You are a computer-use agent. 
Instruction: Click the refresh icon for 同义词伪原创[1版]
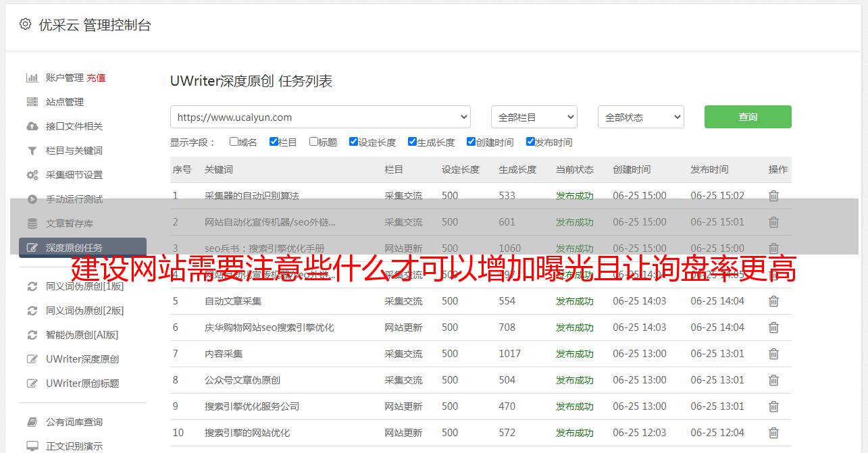click(x=32, y=286)
